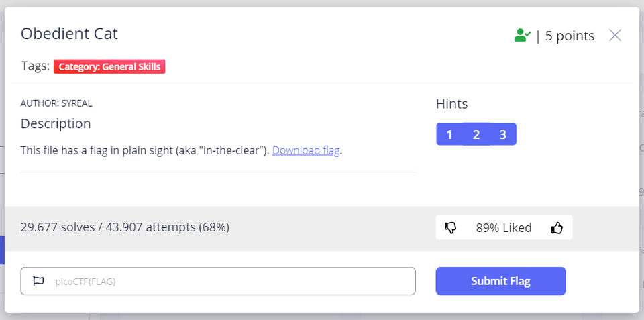Click the 89% Liked text
This screenshot has width=644, height=320.
504,227
